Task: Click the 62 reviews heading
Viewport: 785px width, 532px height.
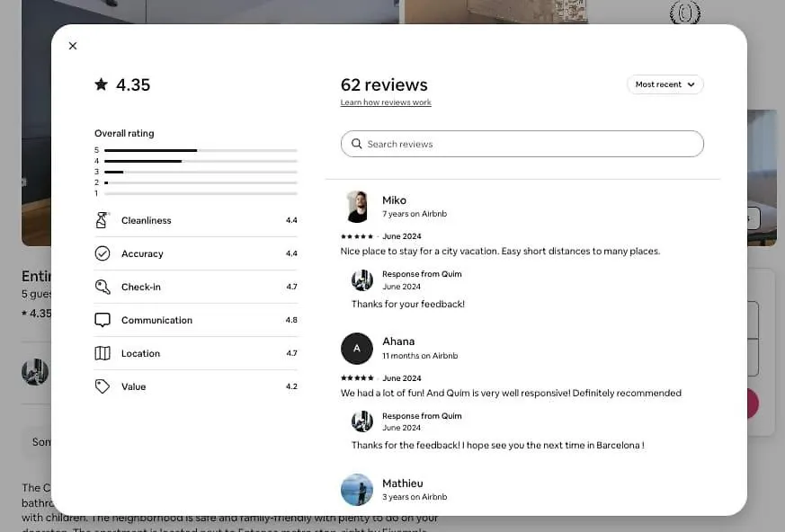Action: 384,84
